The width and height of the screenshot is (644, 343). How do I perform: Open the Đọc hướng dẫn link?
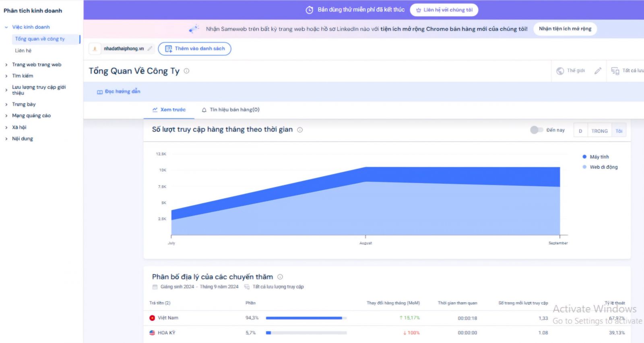pyautogui.click(x=119, y=91)
